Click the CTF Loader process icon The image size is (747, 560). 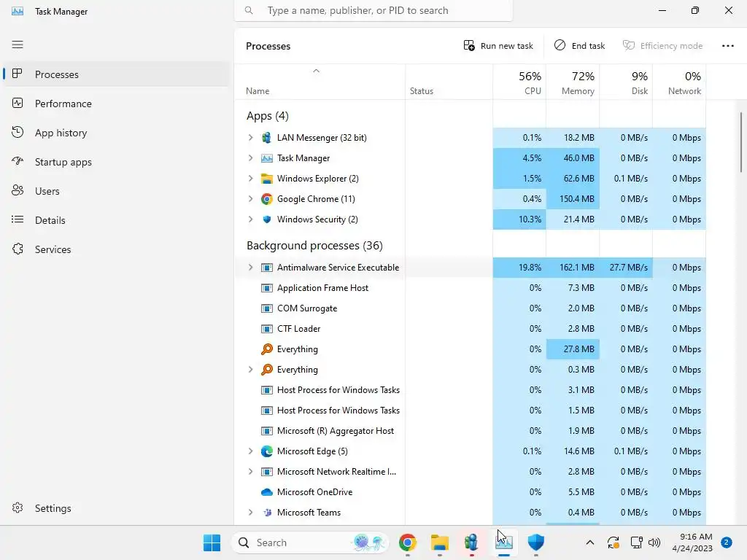pos(267,329)
